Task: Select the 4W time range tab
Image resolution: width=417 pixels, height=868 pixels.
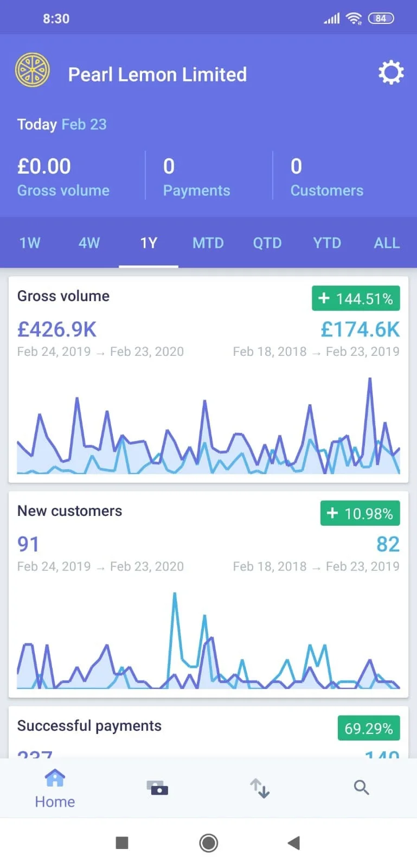Action: 89,242
